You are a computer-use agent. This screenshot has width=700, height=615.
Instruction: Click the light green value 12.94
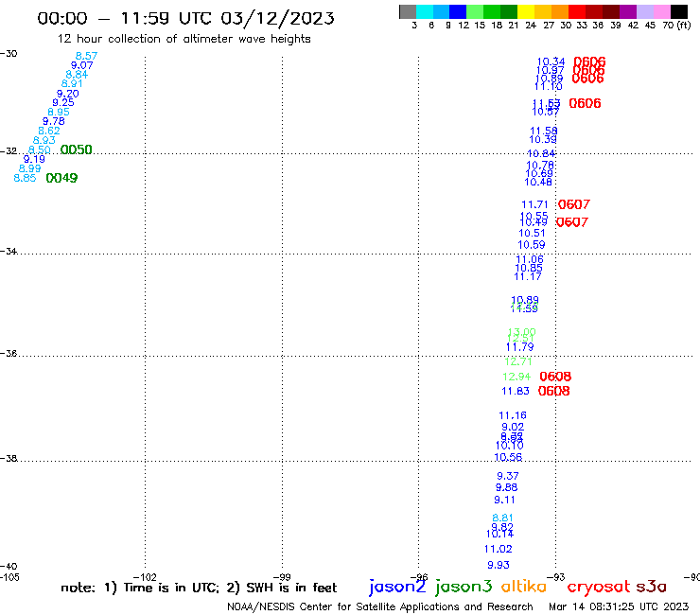(516, 377)
